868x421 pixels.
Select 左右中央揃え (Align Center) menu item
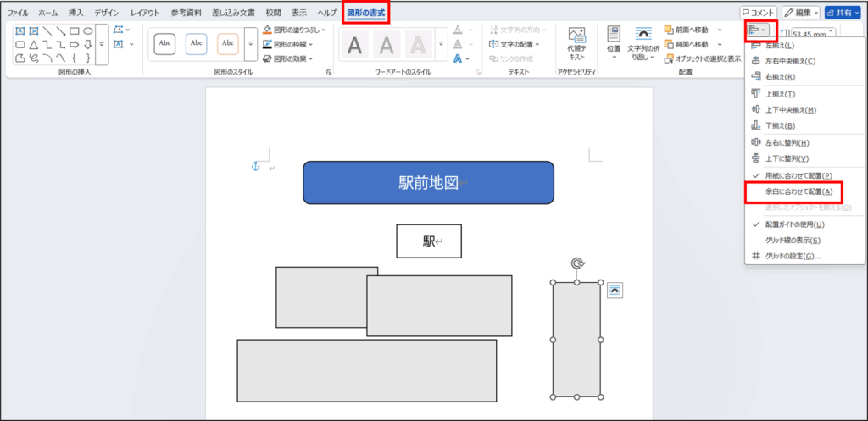tap(790, 61)
